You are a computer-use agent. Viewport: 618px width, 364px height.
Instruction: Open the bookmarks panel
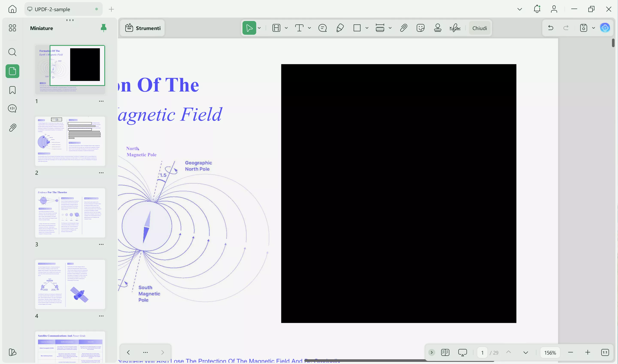click(12, 90)
